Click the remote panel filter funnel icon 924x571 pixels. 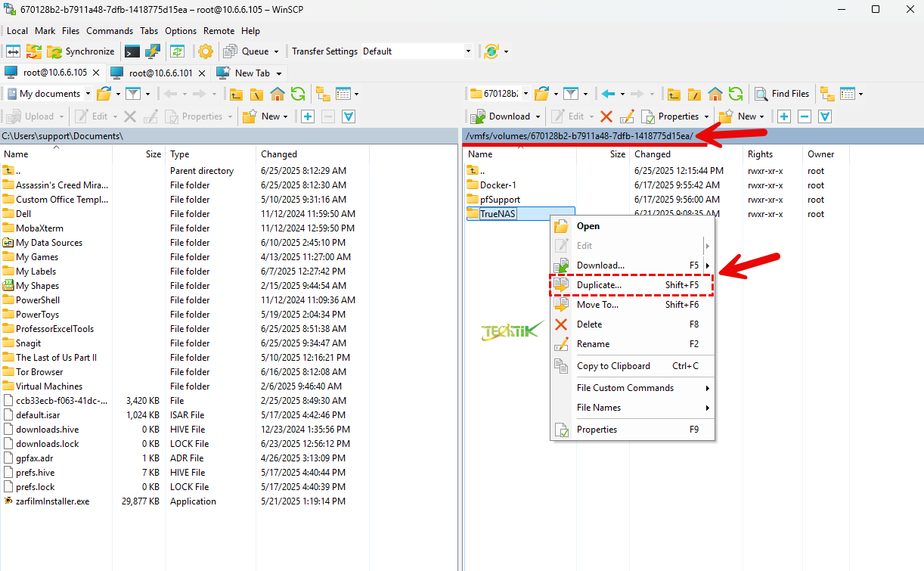[570, 94]
